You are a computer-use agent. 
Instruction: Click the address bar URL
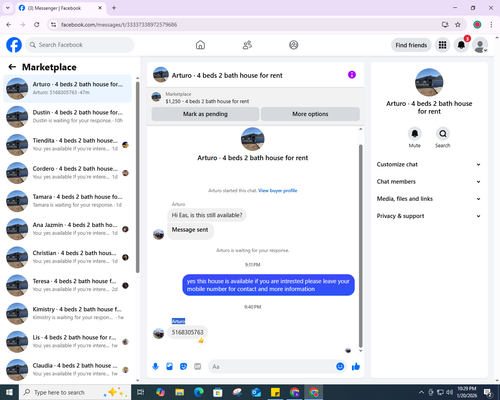119,25
